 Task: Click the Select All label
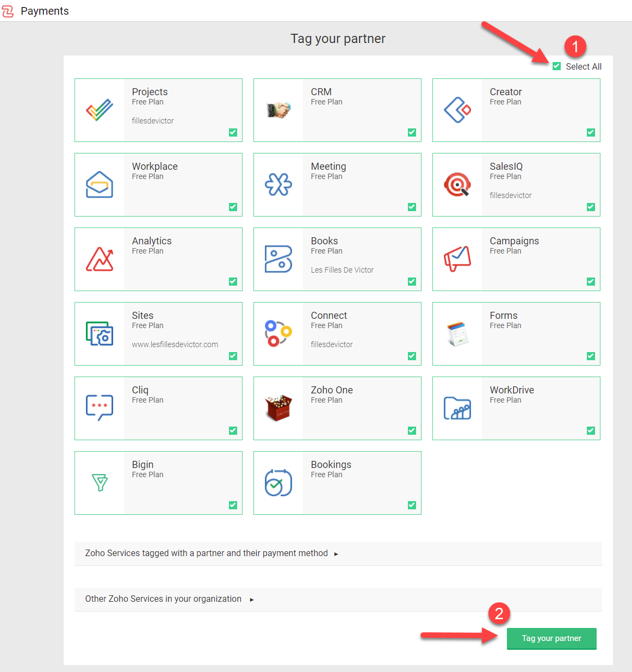pos(584,66)
